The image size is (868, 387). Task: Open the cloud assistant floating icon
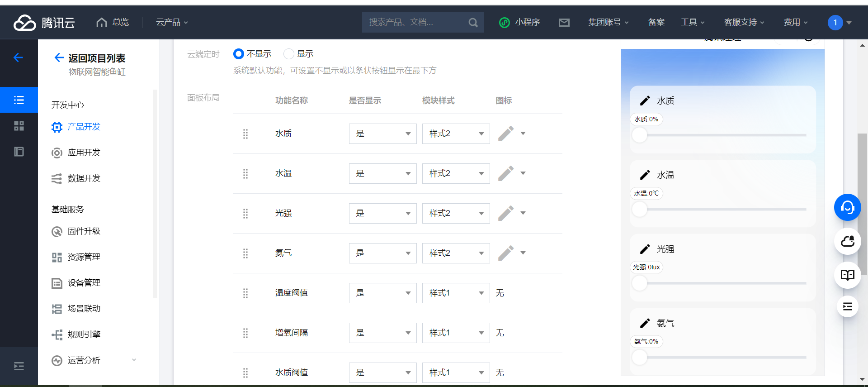(847, 241)
